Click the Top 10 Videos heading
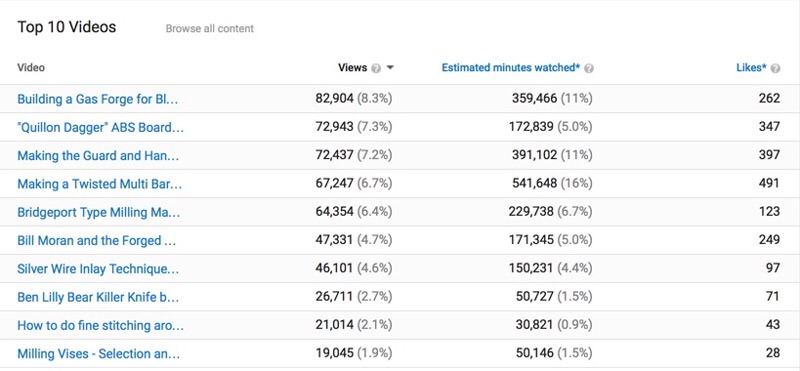The image size is (800, 371). click(x=67, y=27)
